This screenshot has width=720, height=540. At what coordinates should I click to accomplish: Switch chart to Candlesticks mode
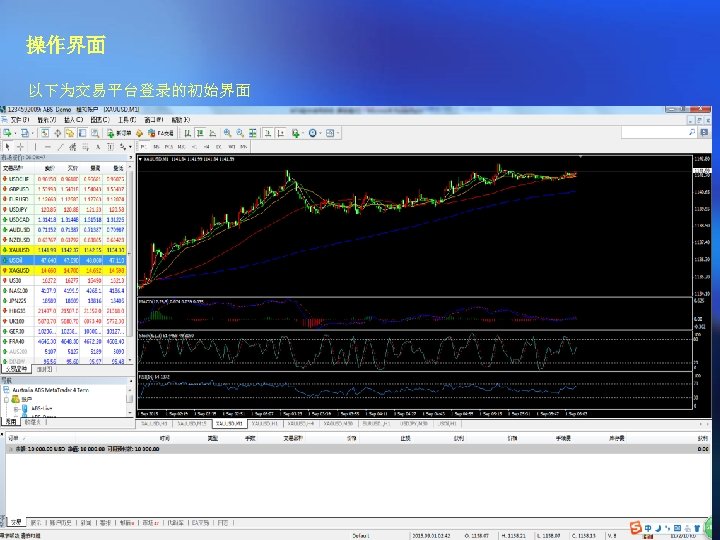tap(200, 133)
